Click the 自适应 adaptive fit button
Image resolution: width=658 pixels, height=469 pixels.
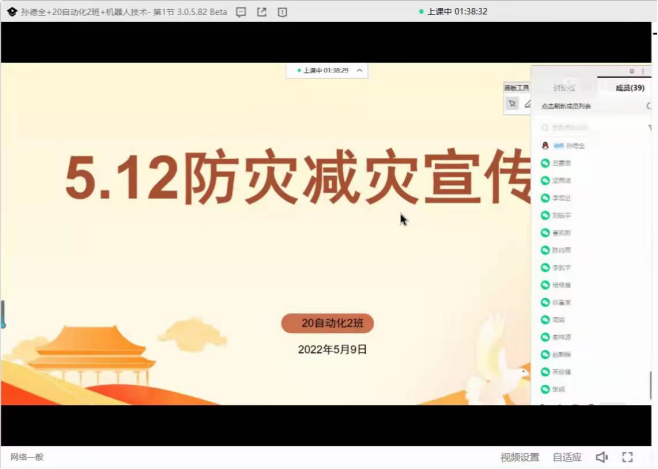566,457
